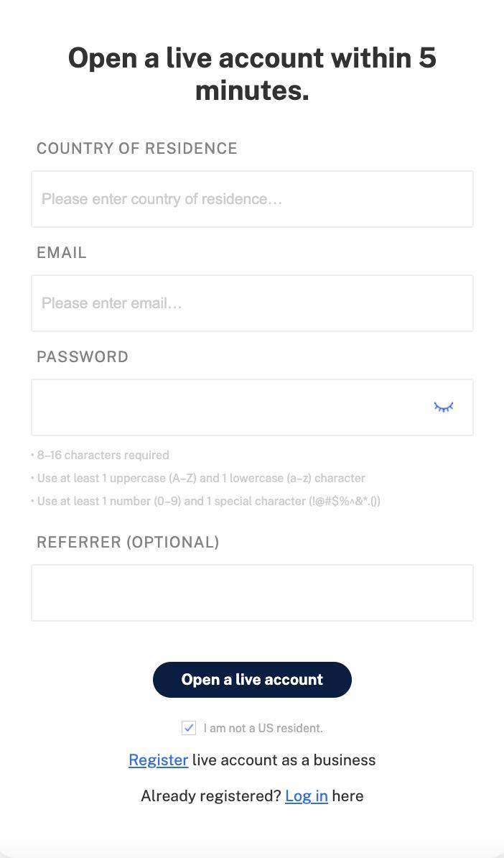The width and height of the screenshot is (504, 858).
Task: Click the EMAIL field label
Action: tap(62, 253)
